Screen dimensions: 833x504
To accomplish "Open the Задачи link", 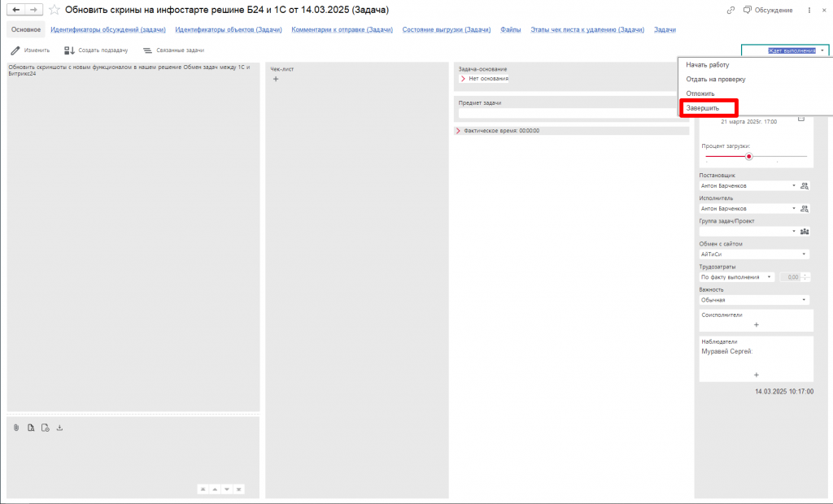I will [665, 30].
